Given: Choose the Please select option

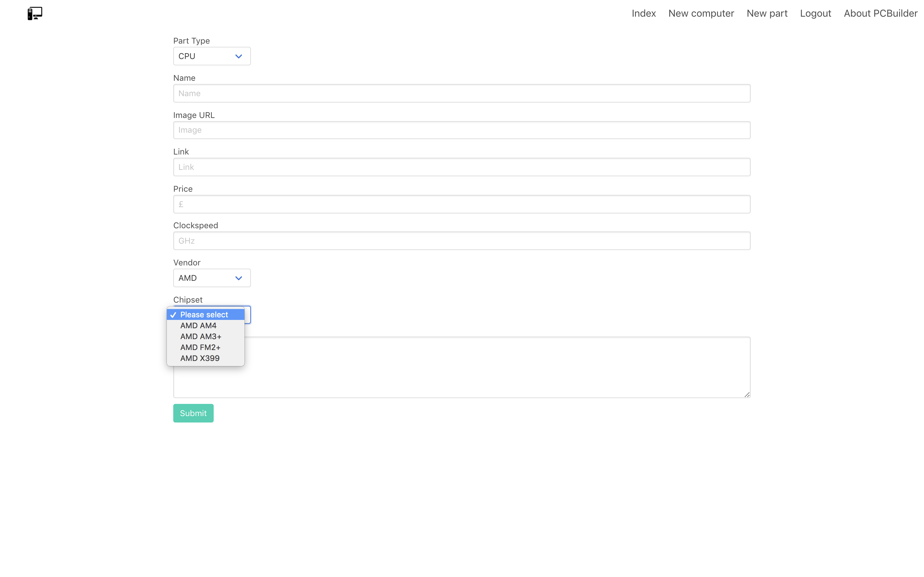Looking at the screenshot, I should (204, 314).
